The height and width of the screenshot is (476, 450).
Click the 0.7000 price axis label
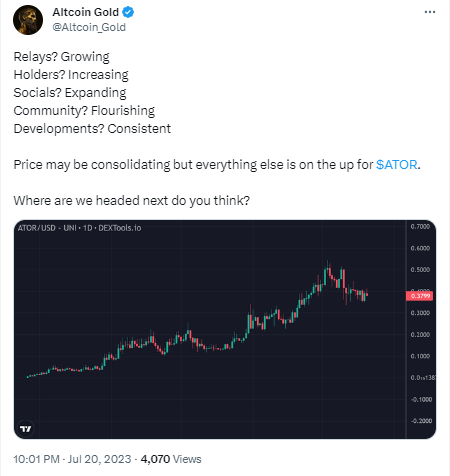click(x=420, y=226)
